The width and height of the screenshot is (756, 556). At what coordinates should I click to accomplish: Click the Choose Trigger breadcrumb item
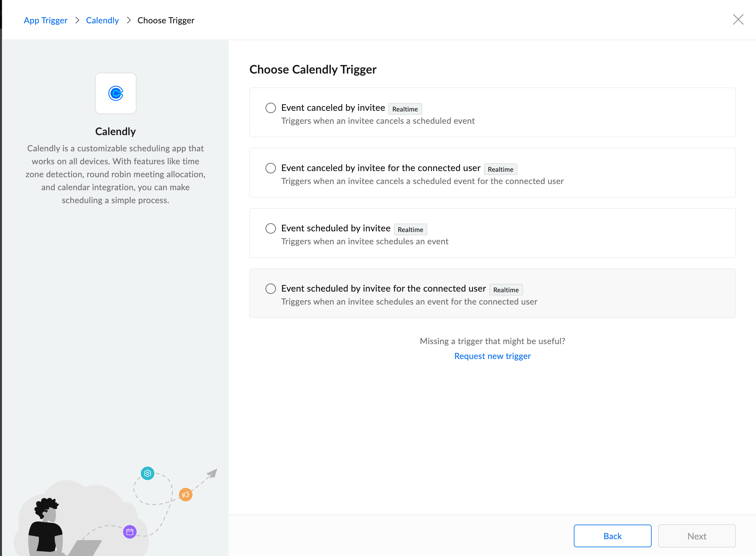(166, 20)
